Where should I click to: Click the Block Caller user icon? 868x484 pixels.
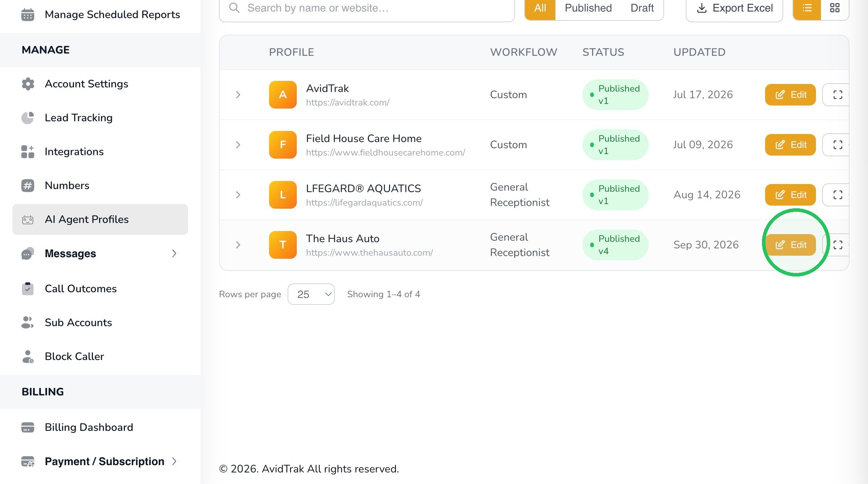[28, 357]
